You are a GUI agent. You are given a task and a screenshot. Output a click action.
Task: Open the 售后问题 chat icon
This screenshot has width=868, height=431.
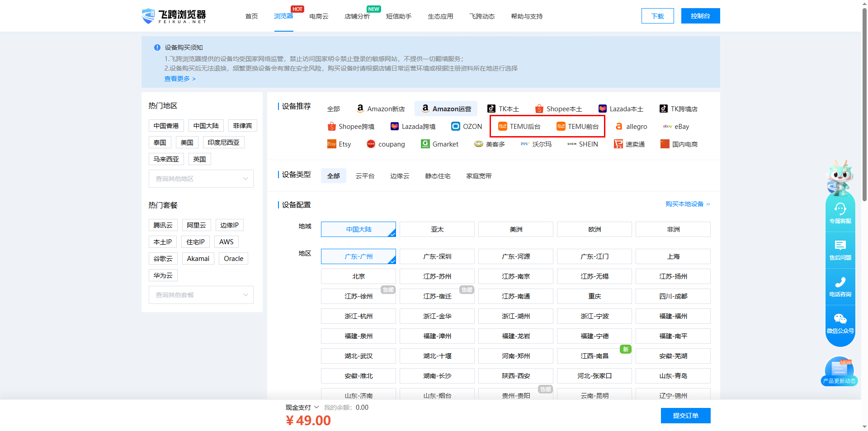(840, 246)
